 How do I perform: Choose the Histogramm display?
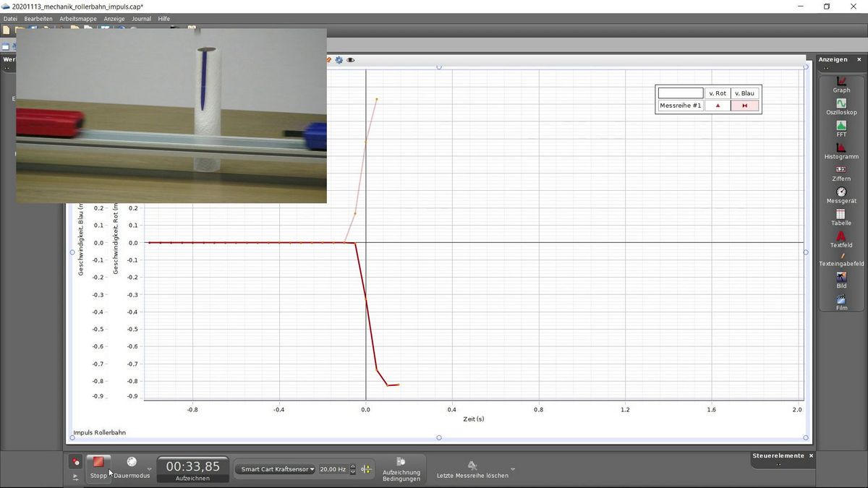(841, 151)
